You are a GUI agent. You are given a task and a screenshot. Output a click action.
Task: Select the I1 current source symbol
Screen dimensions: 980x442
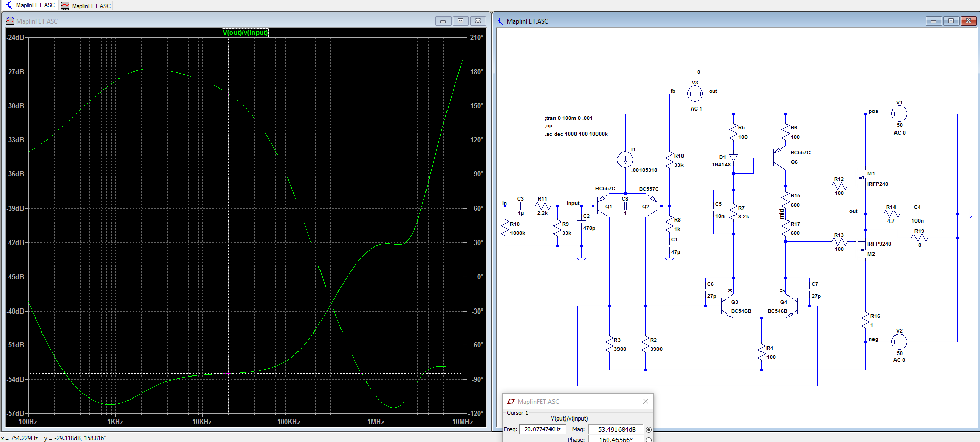click(x=625, y=160)
